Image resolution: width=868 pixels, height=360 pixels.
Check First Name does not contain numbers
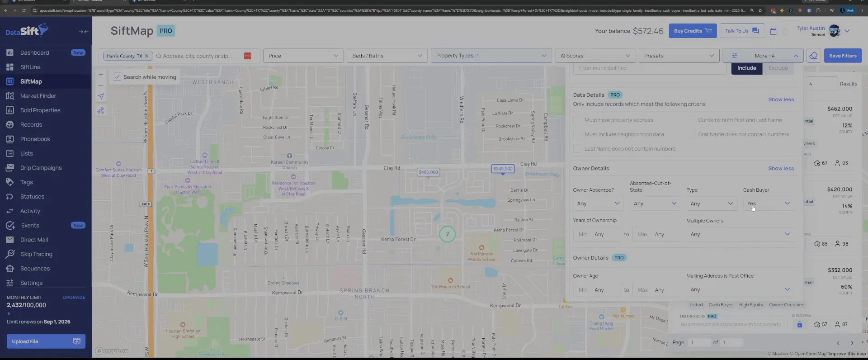(x=690, y=134)
